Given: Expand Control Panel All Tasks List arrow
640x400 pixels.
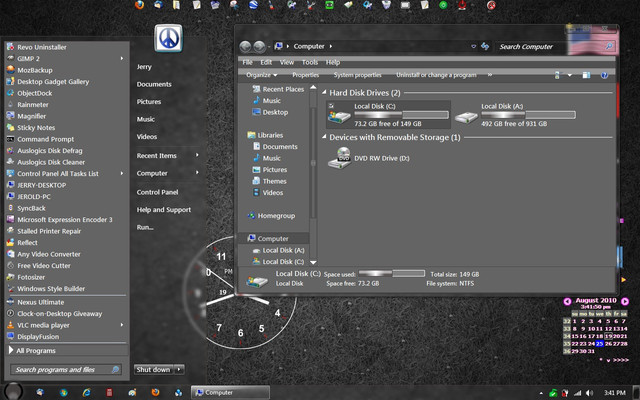Looking at the screenshot, I should click(x=122, y=173).
